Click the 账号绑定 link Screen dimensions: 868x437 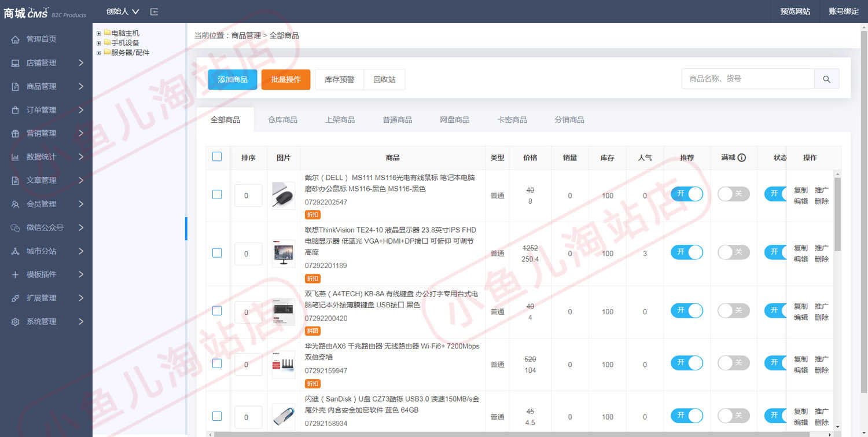844,12
